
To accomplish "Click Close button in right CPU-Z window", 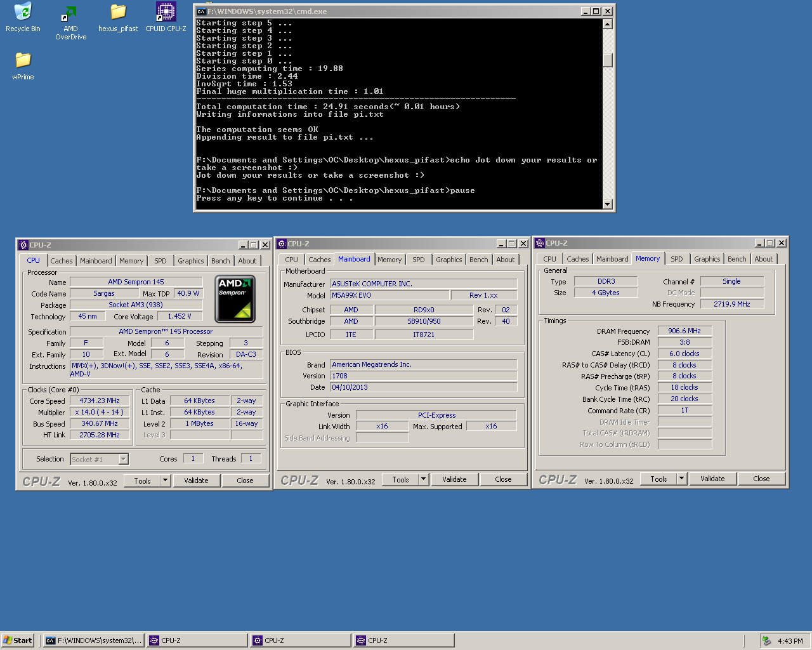I will (762, 479).
